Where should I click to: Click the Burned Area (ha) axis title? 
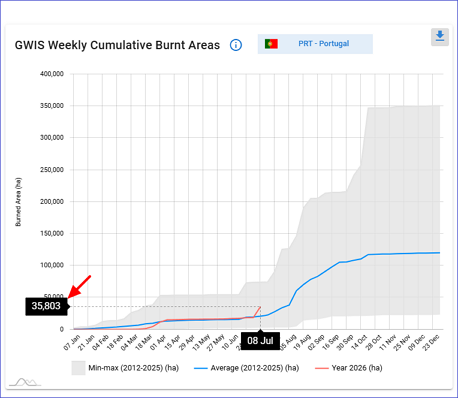[x=18, y=202]
